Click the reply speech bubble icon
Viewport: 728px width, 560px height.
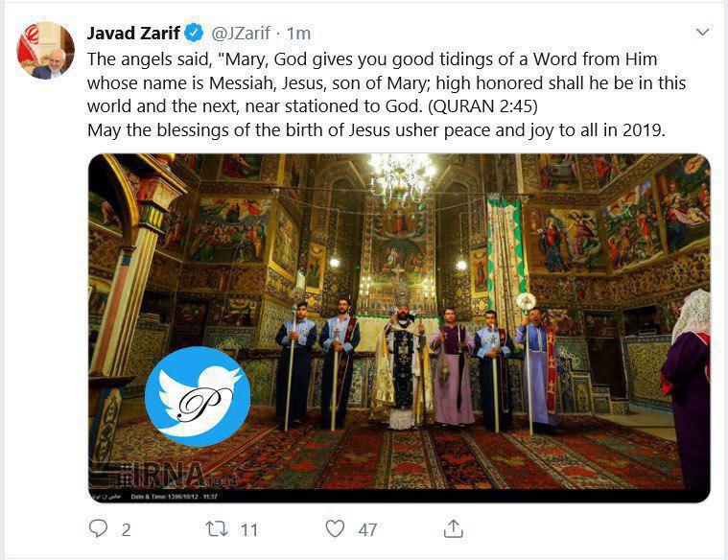98,528
